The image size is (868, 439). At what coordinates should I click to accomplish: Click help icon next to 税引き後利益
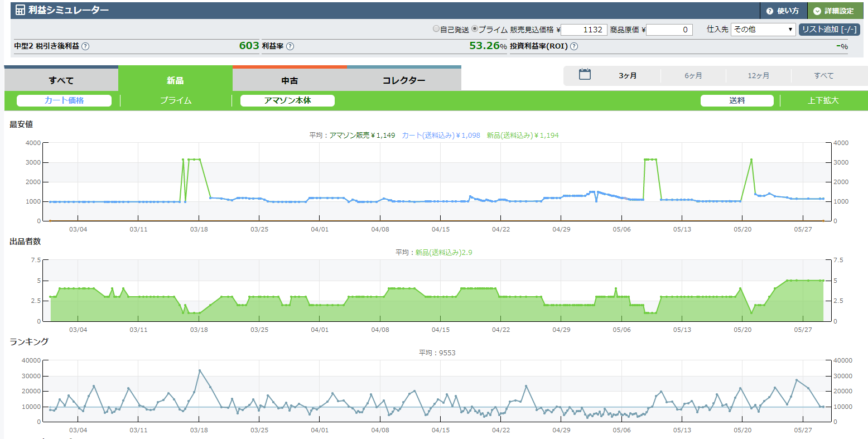tap(85, 46)
